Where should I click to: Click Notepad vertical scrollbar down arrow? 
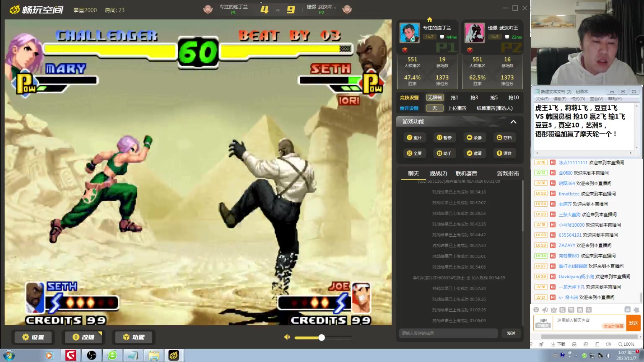tap(636, 147)
